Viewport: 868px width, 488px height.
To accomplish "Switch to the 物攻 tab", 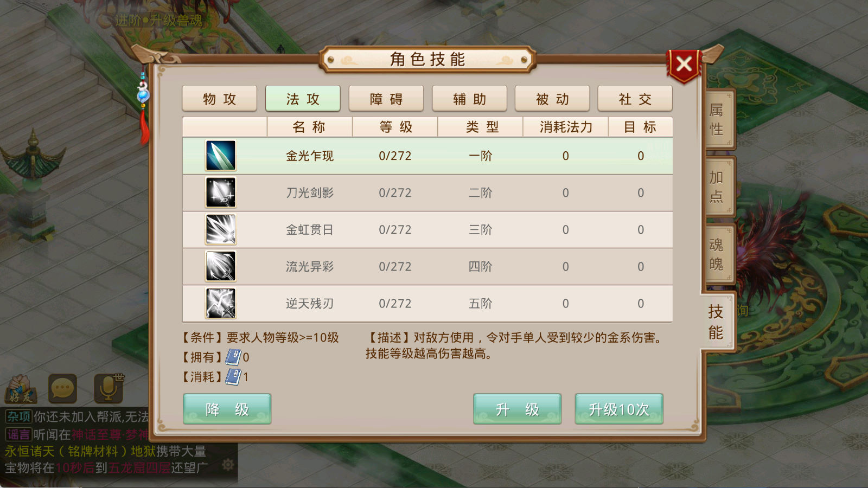I will click(x=220, y=99).
